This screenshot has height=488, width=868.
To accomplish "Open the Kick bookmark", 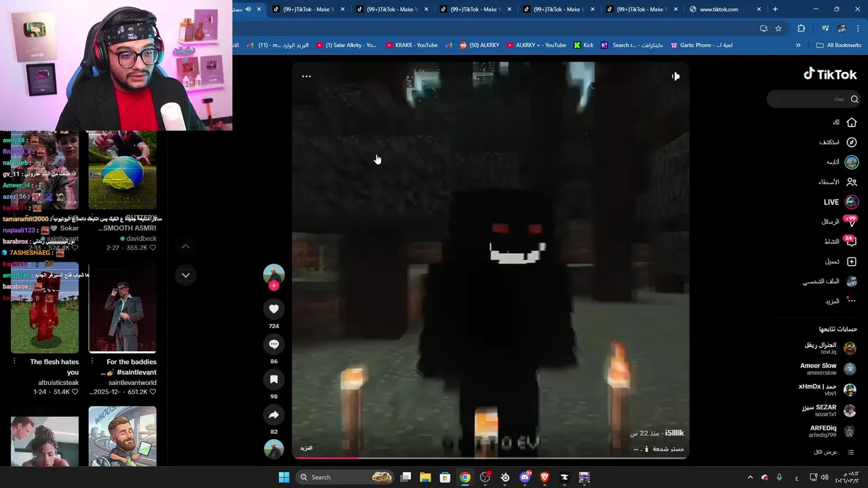I will [x=583, y=45].
